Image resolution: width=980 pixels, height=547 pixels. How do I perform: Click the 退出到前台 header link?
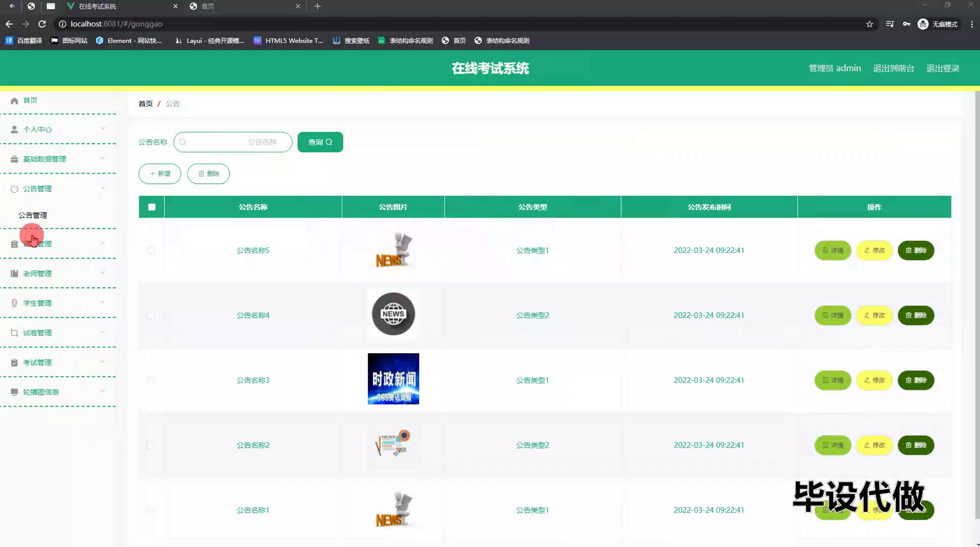click(x=893, y=68)
